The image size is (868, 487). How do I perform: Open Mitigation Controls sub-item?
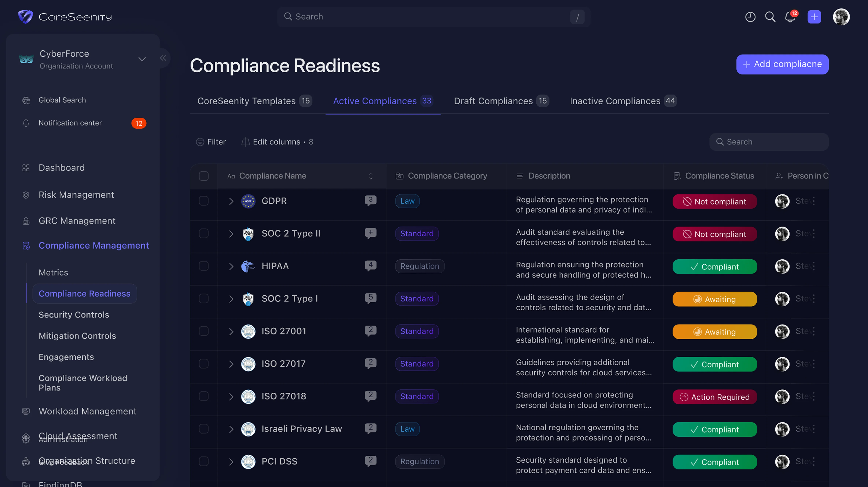click(77, 336)
